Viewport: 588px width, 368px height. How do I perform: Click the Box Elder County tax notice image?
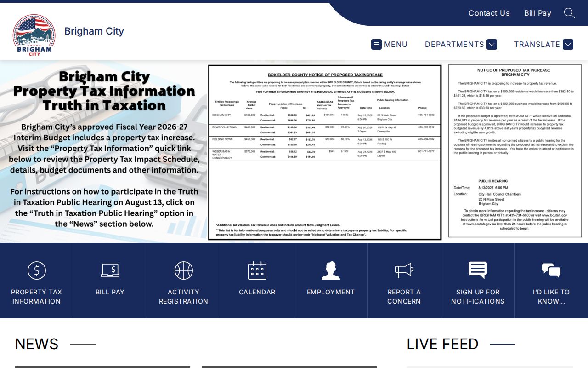click(325, 152)
